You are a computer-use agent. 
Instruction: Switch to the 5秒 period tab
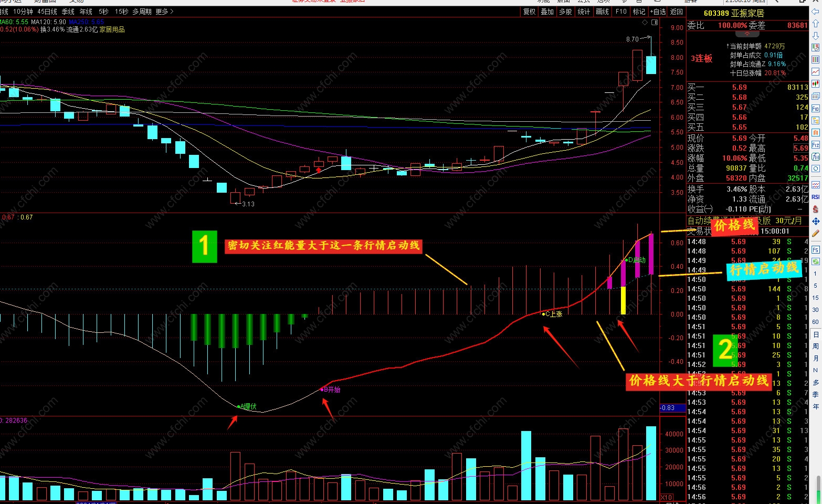[103, 12]
